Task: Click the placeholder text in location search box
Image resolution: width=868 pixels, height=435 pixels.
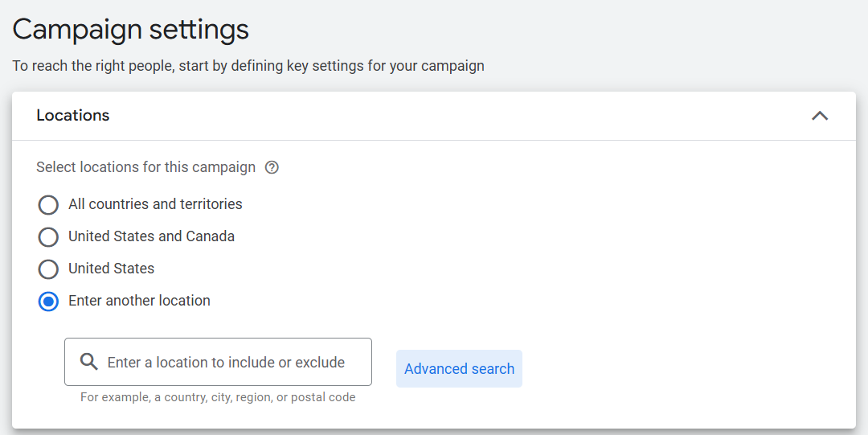Action: coord(226,363)
